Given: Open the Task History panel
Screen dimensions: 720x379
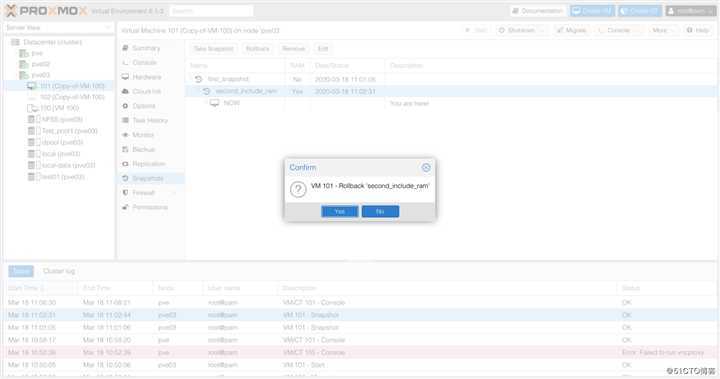Looking at the screenshot, I should point(151,120).
